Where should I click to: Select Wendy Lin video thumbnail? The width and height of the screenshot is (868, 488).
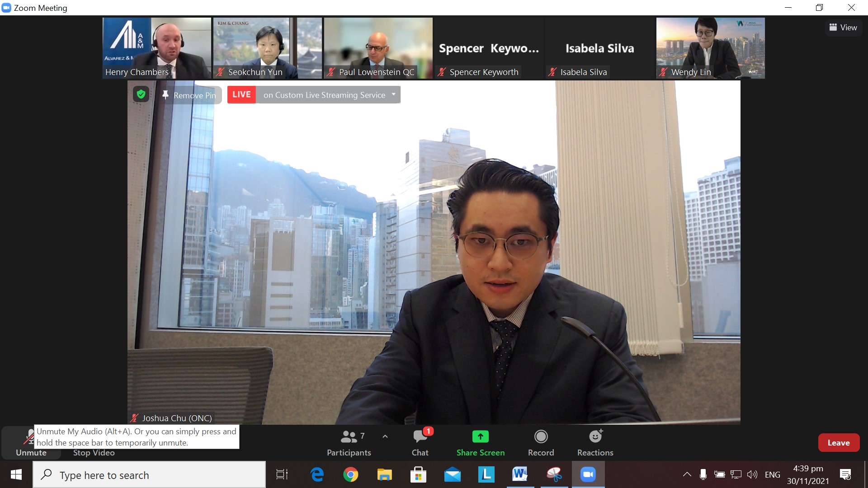click(711, 48)
